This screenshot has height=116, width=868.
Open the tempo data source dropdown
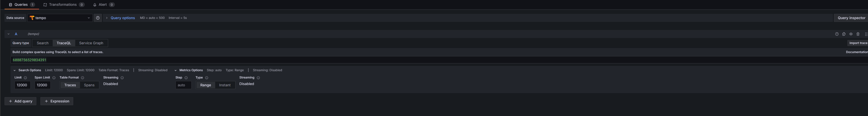pos(60,18)
